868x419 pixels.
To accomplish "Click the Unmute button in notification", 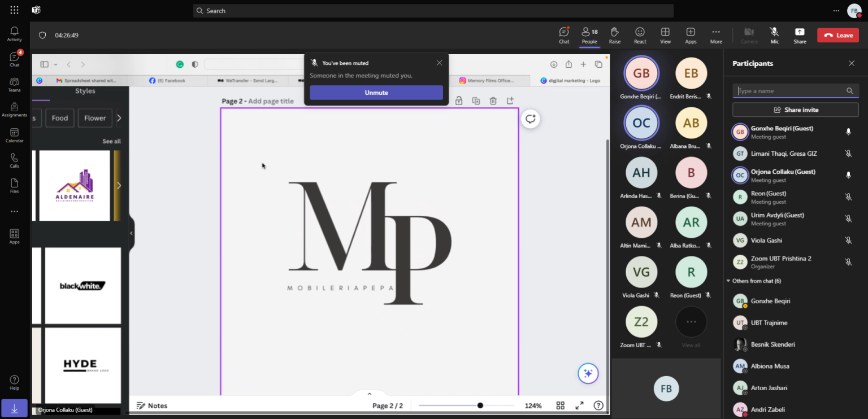I will coord(376,93).
